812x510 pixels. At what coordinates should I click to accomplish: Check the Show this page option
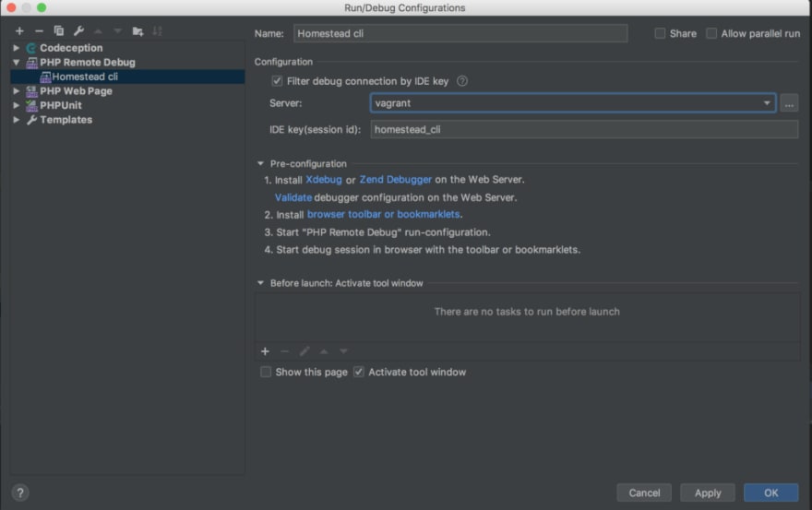(x=266, y=372)
